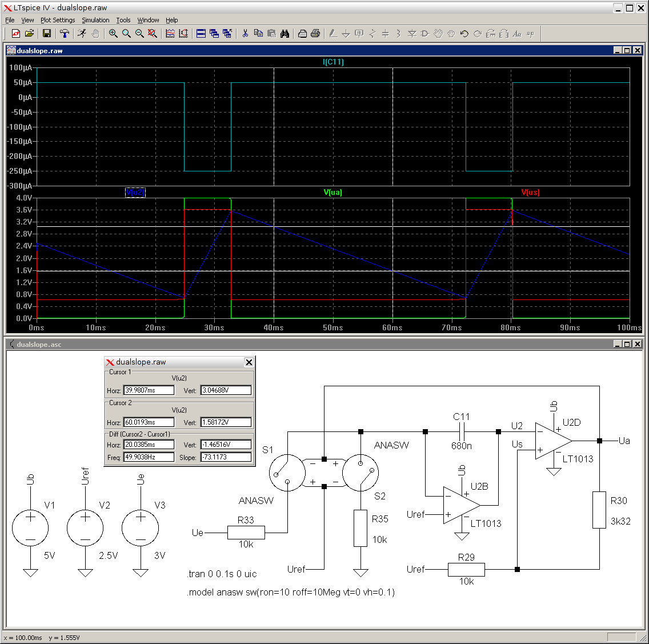Open the Tools menu
The width and height of the screenshot is (649, 644).
click(x=123, y=20)
